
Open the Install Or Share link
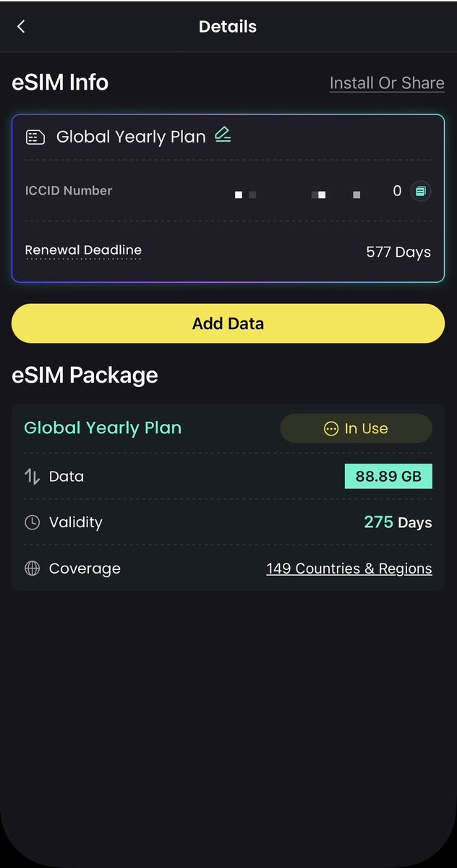pos(387,83)
